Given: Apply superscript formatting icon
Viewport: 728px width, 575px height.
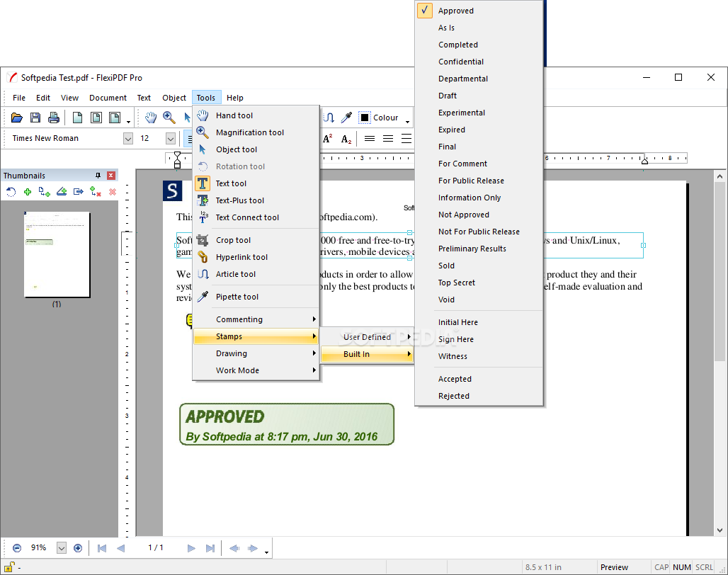Looking at the screenshot, I should (328, 138).
